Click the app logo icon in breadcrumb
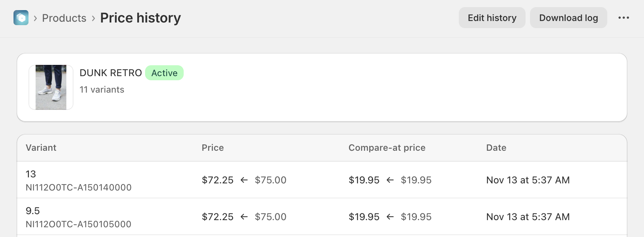Viewport: 644px width, 237px height. pos(21,18)
